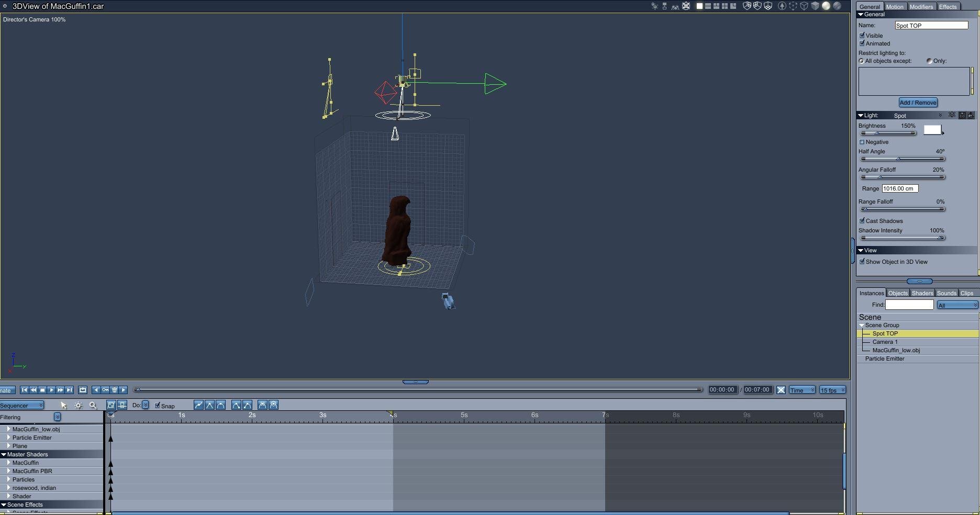Toggle the Cast Shadows checkbox

[862, 221]
